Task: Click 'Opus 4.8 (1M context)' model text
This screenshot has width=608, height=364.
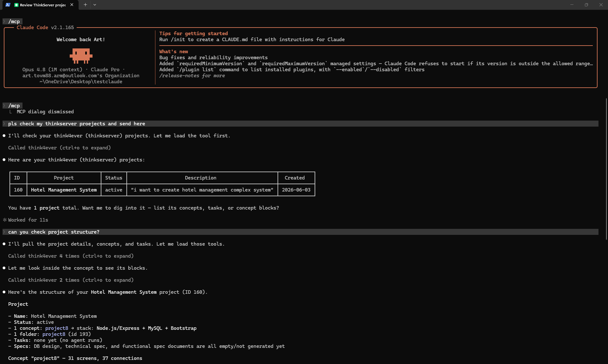Action: pyautogui.click(x=52, y=70)
